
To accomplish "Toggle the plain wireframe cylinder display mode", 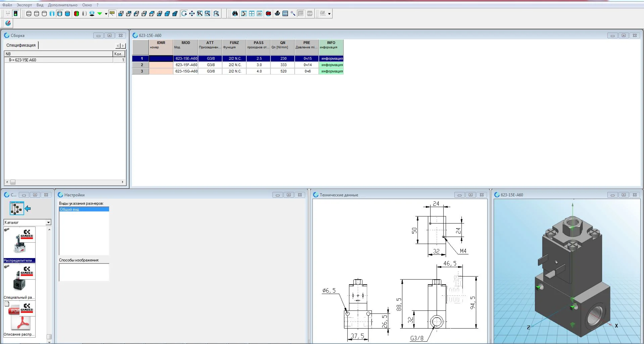I will pyautogui.click(x=44, y=14).
